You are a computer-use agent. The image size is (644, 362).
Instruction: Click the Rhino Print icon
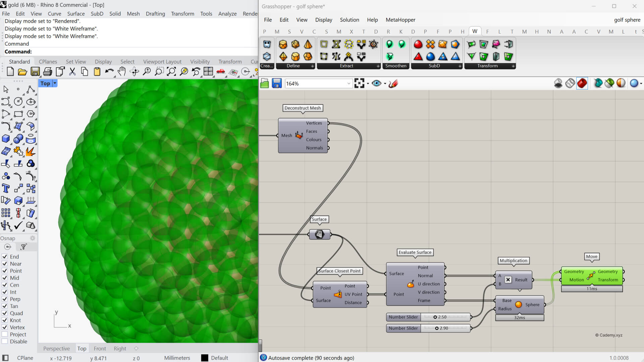[48, 71]
